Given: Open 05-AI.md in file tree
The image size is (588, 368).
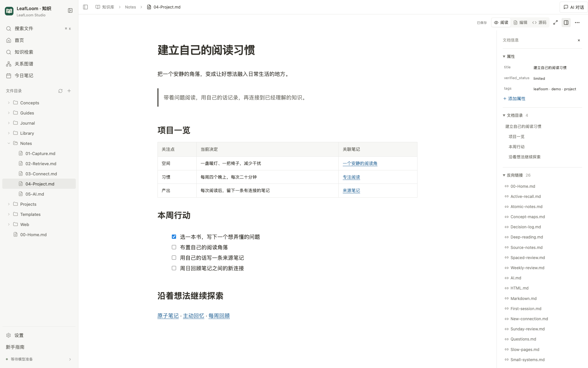Looking at the screenshot, I should tap(39, 194).
